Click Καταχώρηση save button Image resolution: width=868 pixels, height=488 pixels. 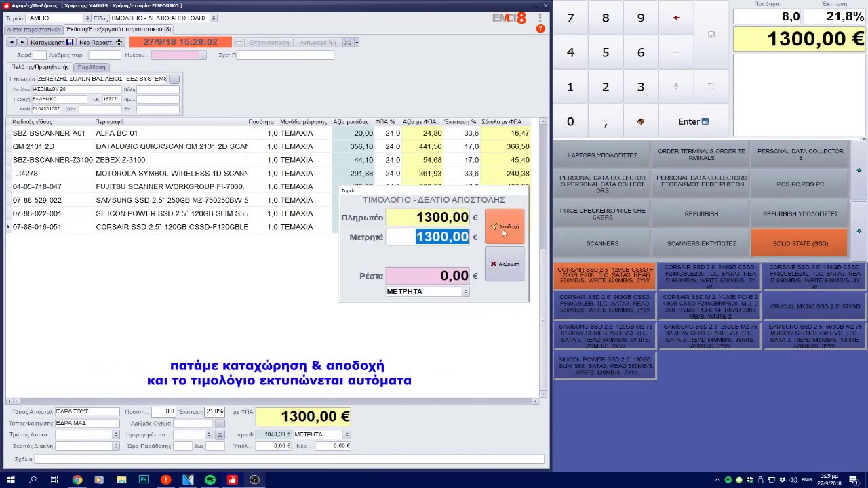[x=52, y=42]
